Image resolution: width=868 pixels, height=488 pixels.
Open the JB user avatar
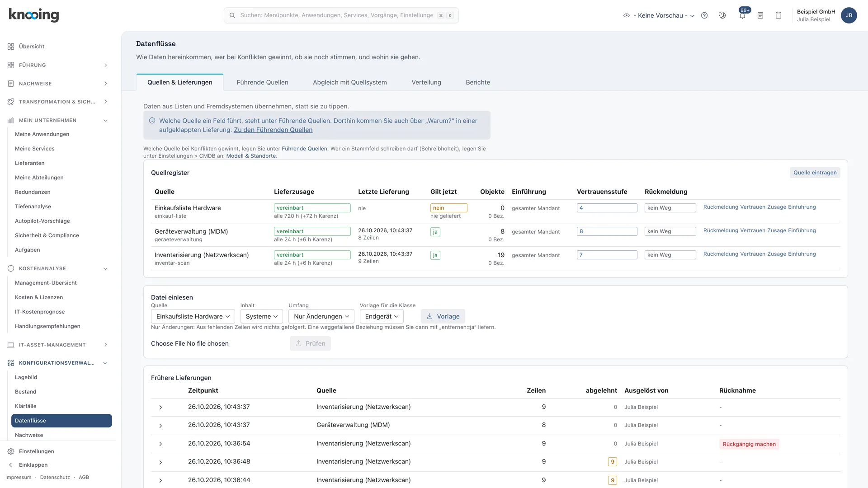pos(849,15)
